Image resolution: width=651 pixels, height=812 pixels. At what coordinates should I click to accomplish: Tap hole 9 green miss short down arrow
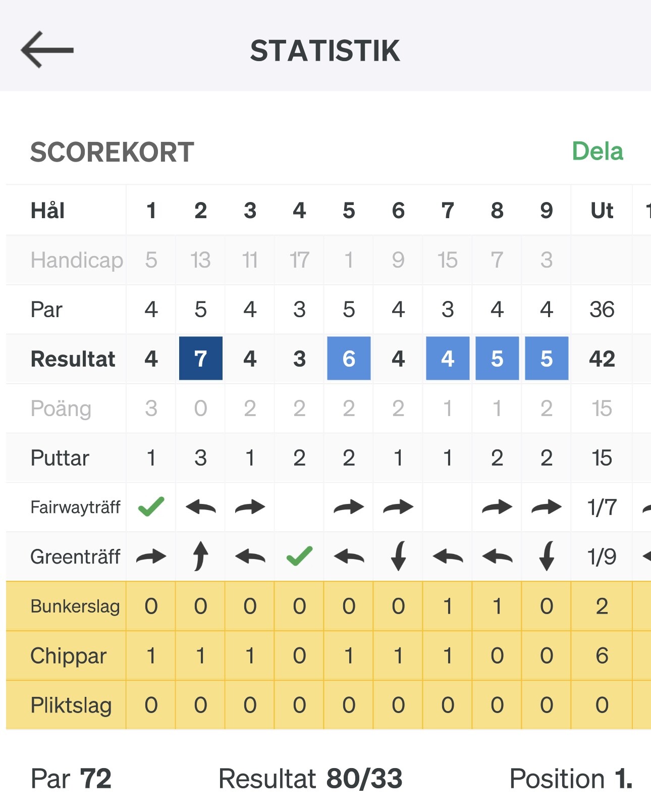coord(547,556)
